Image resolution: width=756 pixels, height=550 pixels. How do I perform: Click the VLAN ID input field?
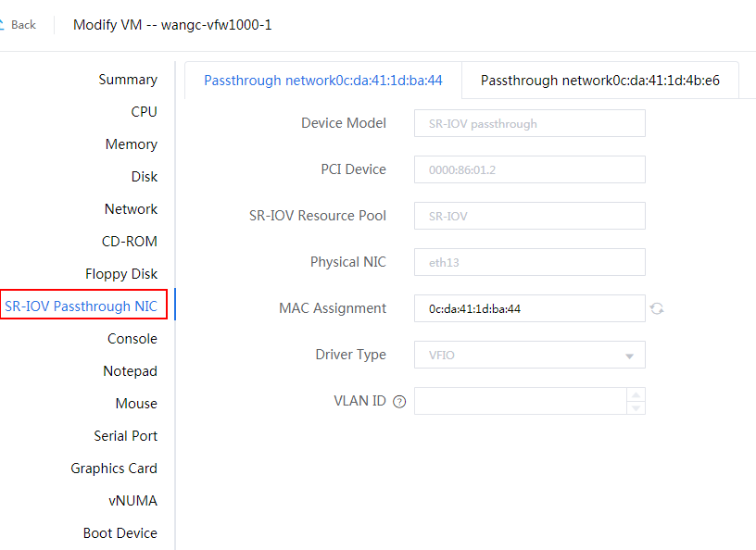coord(521,401)
